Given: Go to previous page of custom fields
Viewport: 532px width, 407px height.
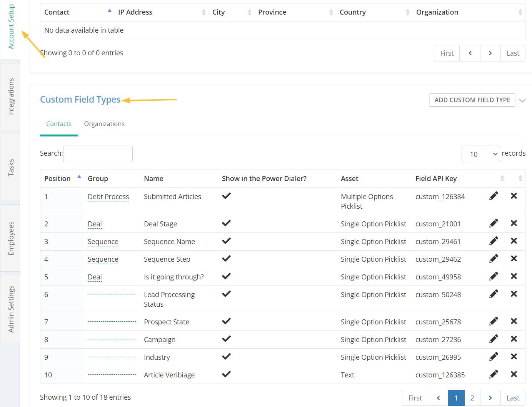Looking at the screenshot, I should (438, 398).
